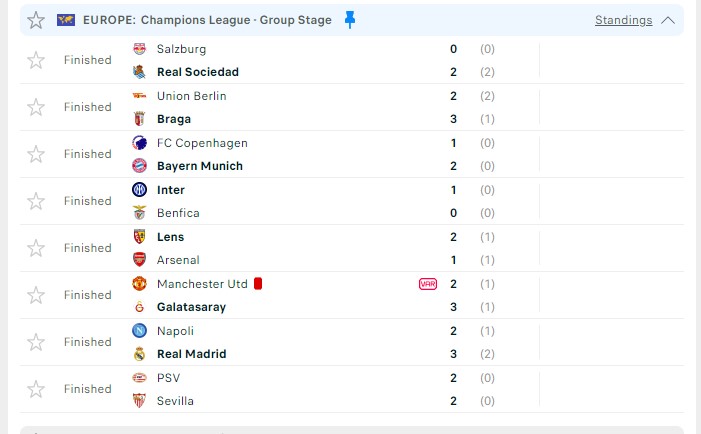Click the Napoli club logo
The height and width of the screenshot is (434, 701).
tap(139, 331)
